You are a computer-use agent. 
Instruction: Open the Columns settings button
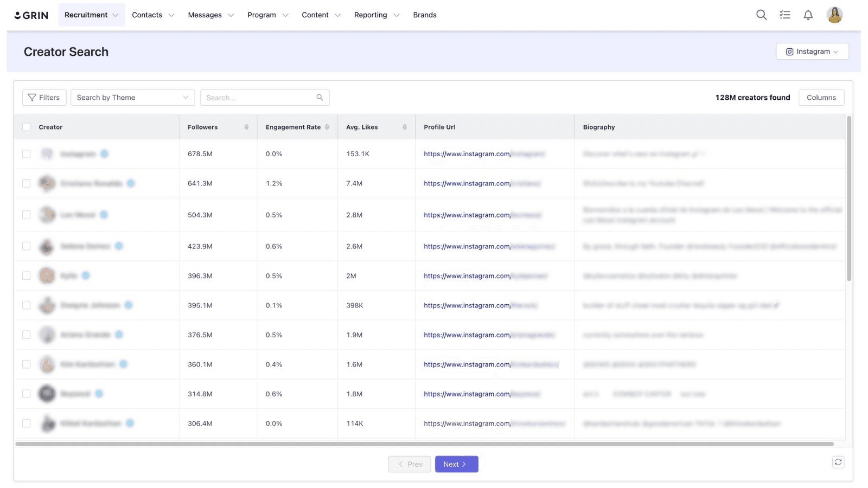pyautogui.click(x=821, y=97)
